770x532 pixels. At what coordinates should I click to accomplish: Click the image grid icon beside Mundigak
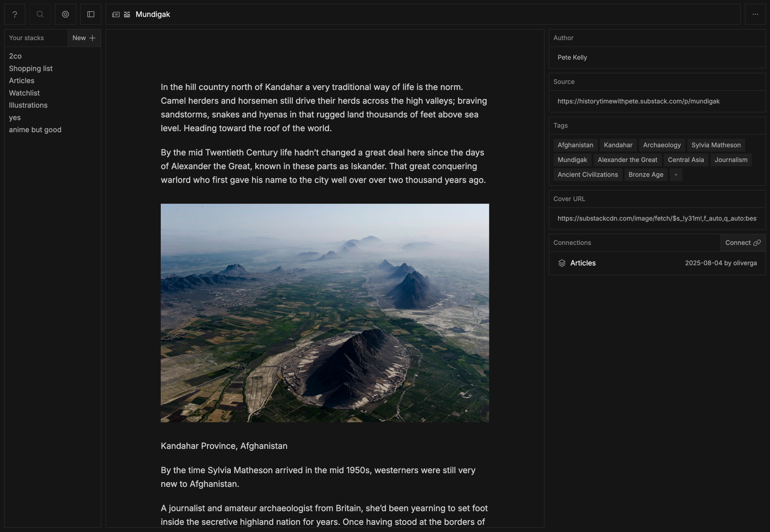point(127,15)
